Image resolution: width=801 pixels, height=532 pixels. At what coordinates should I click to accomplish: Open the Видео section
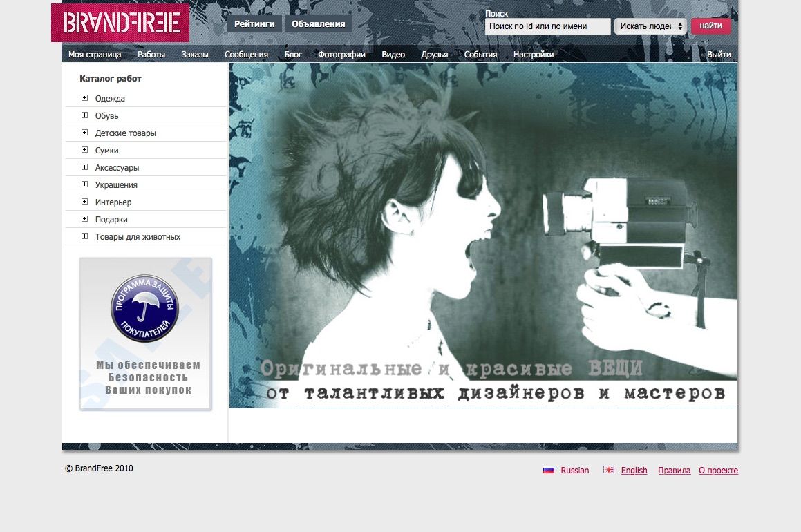click(x=393, y=54)
